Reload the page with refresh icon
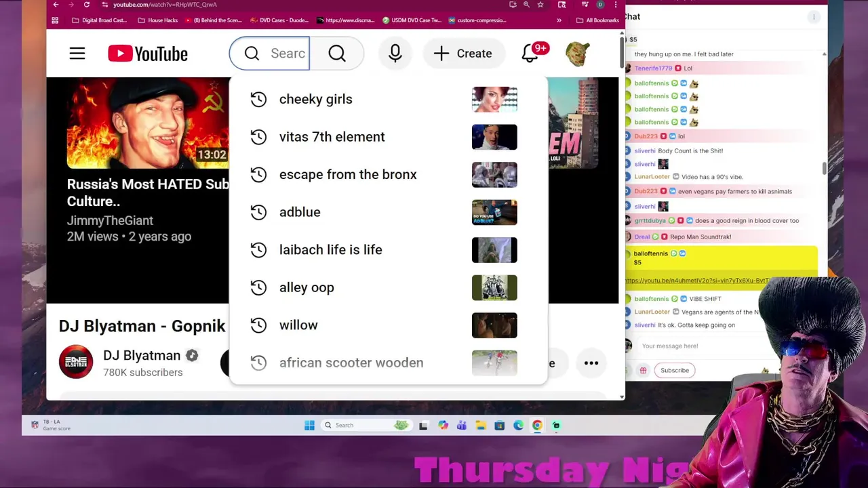This screenshot has height=488, width=868. (87, 5)
